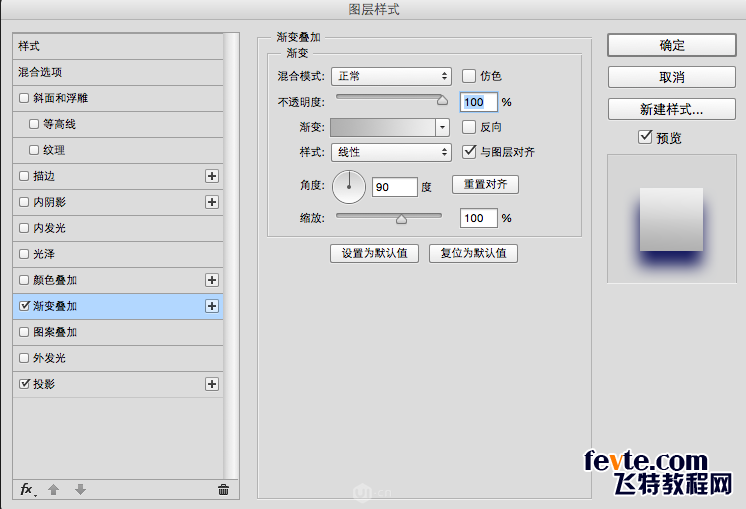Click the 新建样式... button

click(x=672, y=109)
